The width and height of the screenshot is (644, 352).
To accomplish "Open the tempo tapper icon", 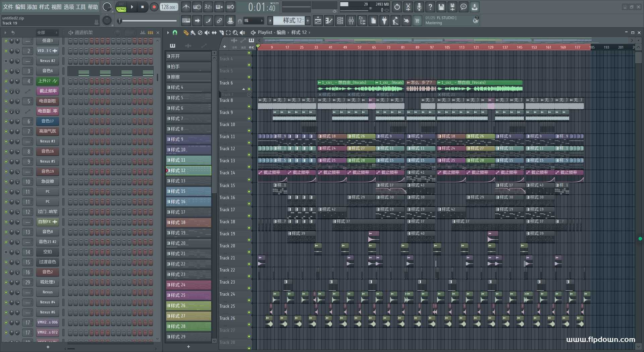I will tap(395, 21).
